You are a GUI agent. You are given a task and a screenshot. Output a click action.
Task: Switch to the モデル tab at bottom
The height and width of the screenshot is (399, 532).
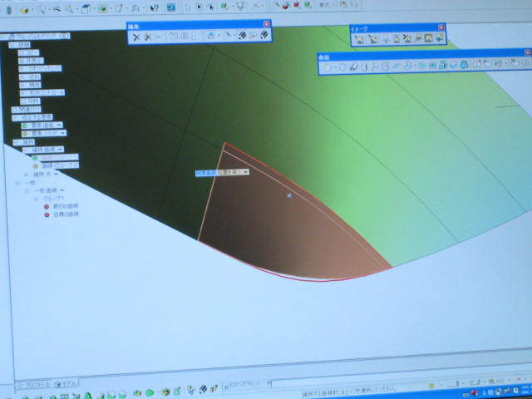66,384
